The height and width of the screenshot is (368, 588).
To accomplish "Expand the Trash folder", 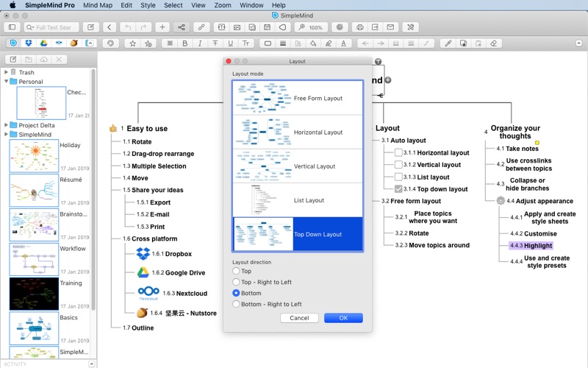I will (x=6, y=71).
